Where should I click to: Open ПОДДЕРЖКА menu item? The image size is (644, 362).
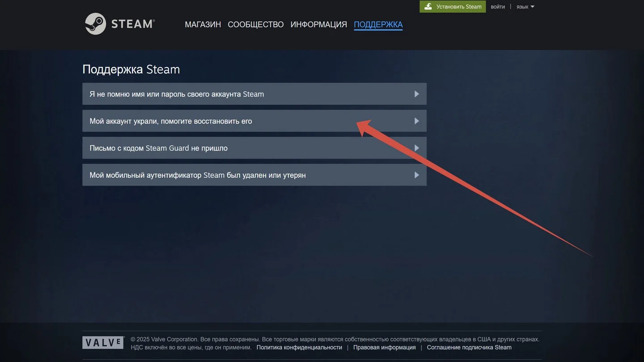(x=378, y=25)
